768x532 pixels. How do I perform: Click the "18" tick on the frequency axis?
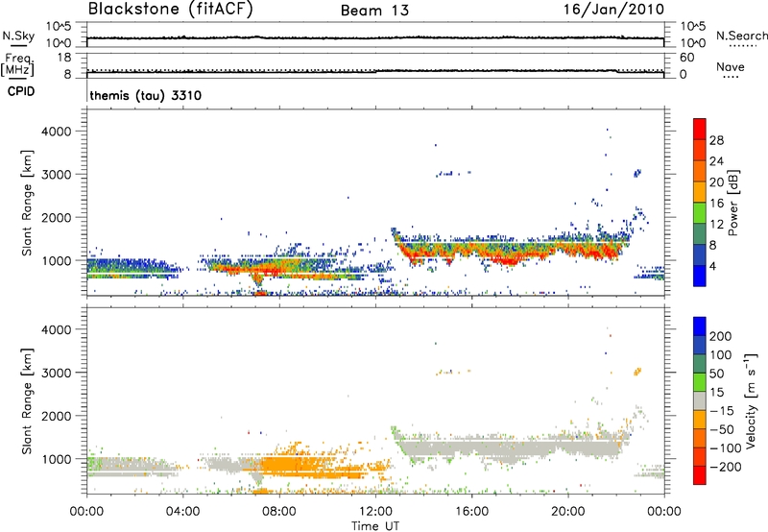pos(64,58)
